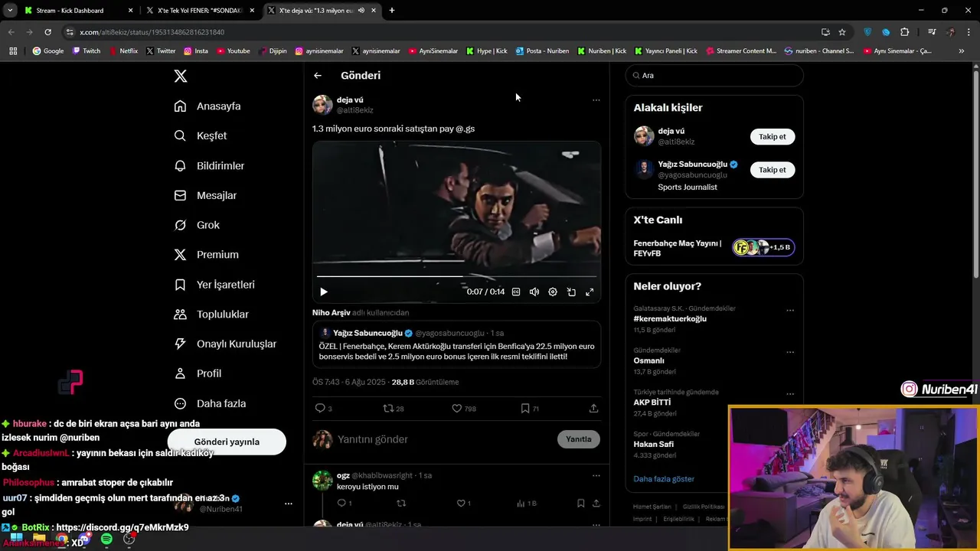
Task: Open the browser apps grid
Action: (13, 51)
